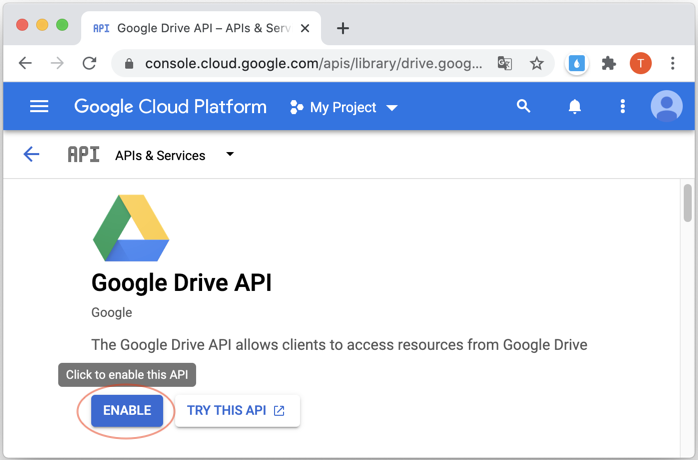This screenshot has width=698, height=460.
Task: Click the APIs & Services label
Action: (x=160, y=155)
